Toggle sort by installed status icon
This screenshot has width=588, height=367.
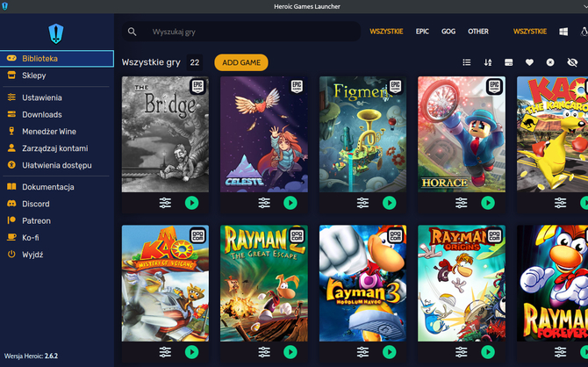(x=508, y=62)
